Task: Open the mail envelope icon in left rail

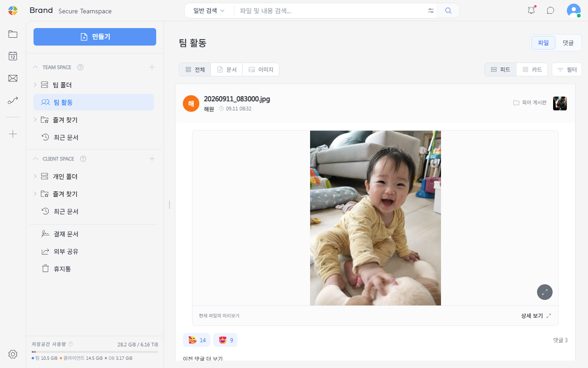Action: point(13,78)
